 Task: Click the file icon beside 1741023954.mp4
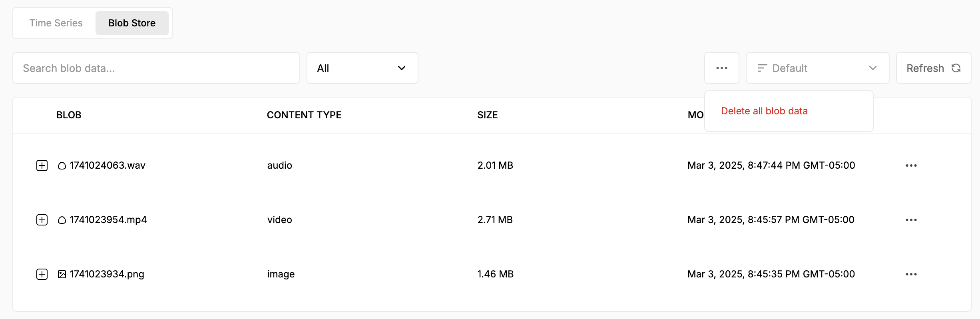tap(62, 220)
